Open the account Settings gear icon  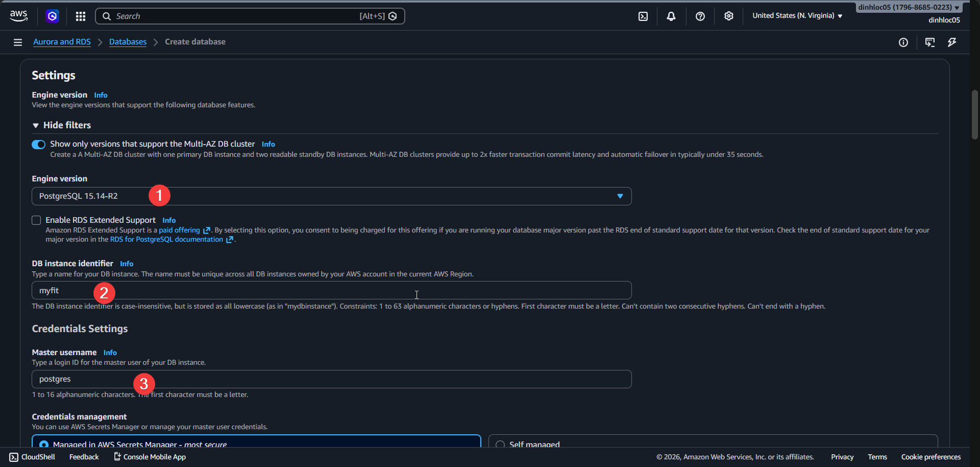coord(728,16)
